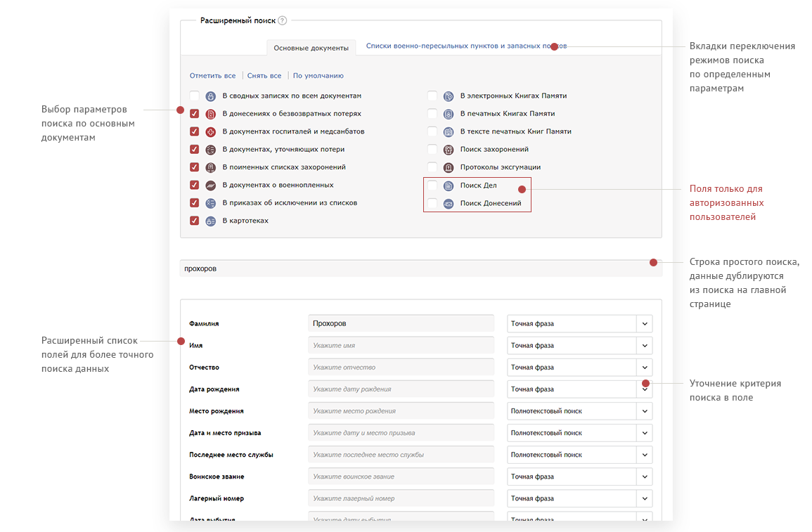Check the Поиск Донесений checkbox
812x532 pixels.
(432, 203)
